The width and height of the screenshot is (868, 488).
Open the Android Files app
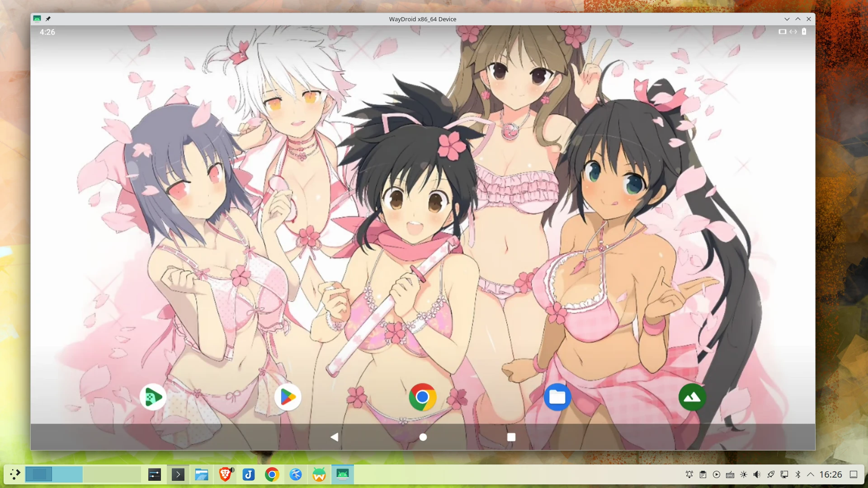click(557, 397)
